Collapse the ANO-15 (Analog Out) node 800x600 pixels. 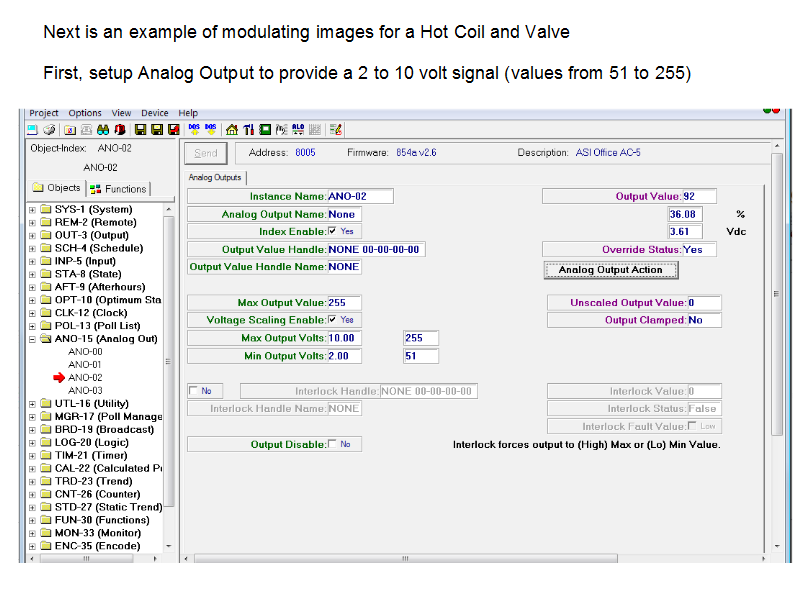(32, 339)
